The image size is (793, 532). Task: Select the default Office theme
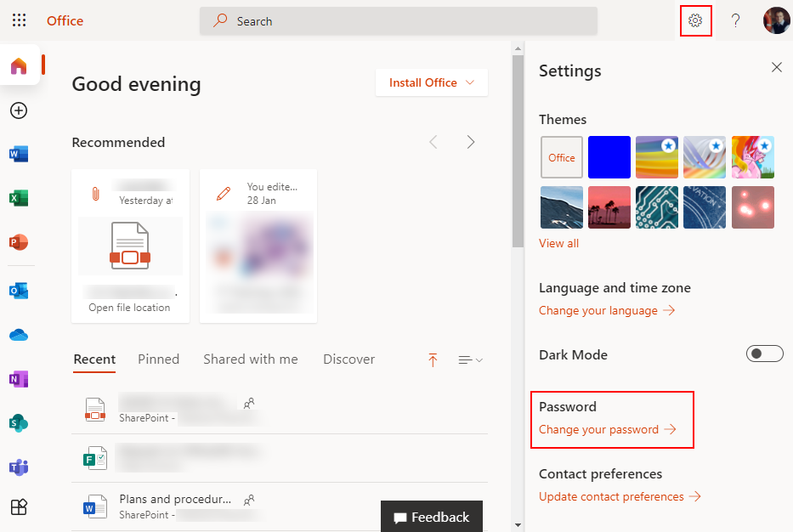[x=562, y=157]
